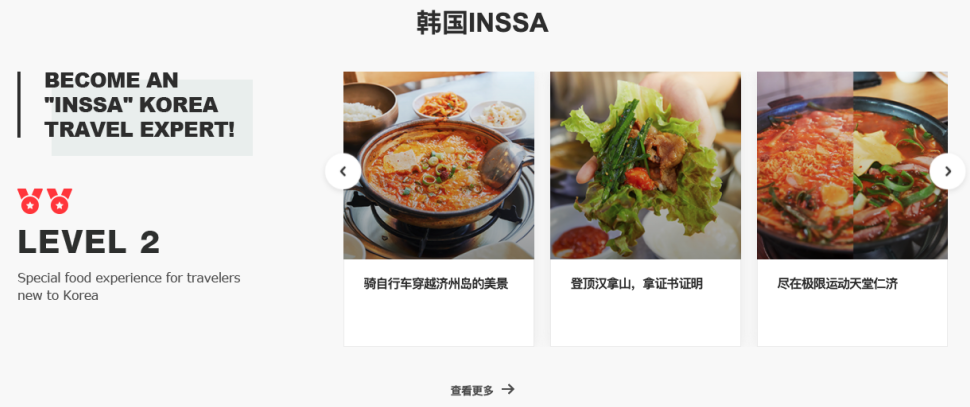Viewport: 970px width, 407px height.
Task: Click the first red medal icon
Action: 30,201
